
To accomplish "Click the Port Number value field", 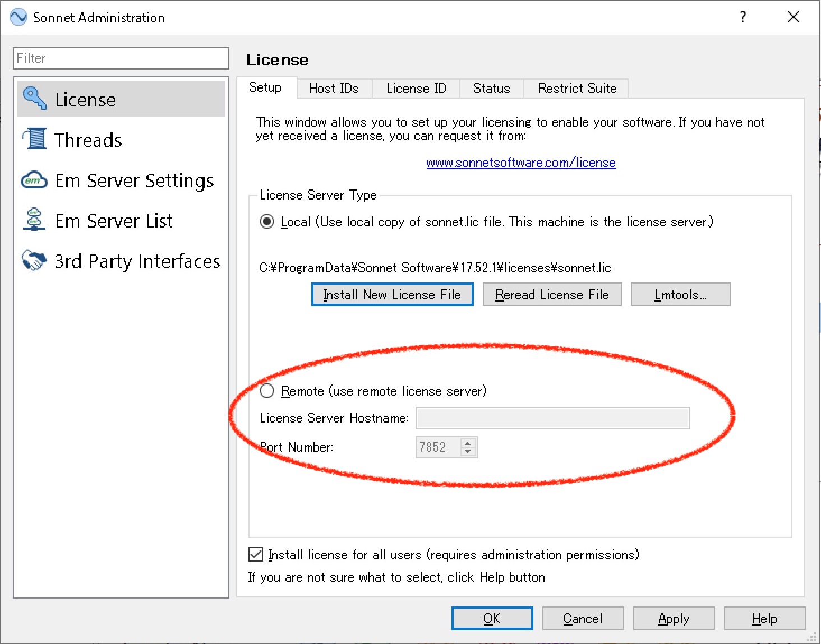I will tap(438, 447).
